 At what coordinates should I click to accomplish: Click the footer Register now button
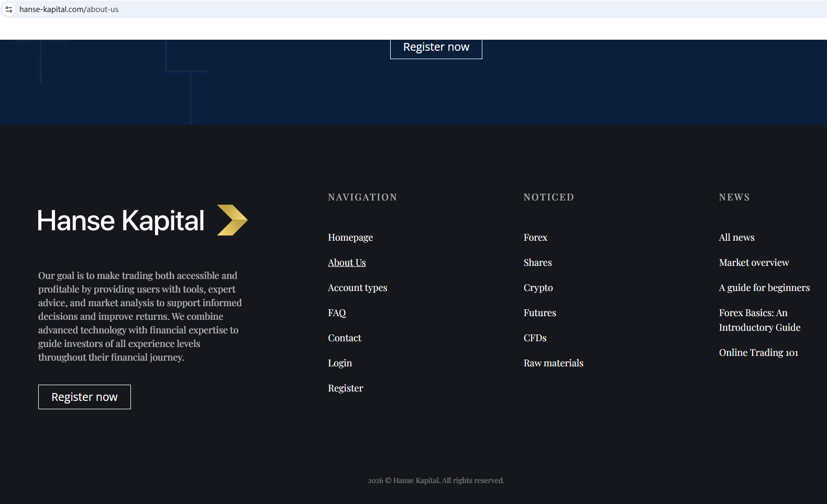tap(84, 397)
